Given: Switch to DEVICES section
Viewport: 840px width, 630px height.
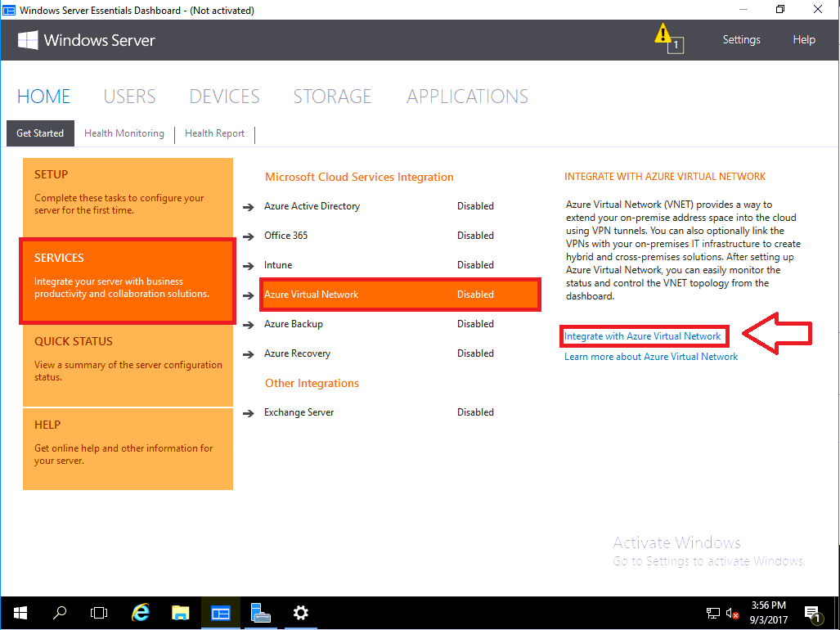Looking at the screenshot, I should coord(224,97).
